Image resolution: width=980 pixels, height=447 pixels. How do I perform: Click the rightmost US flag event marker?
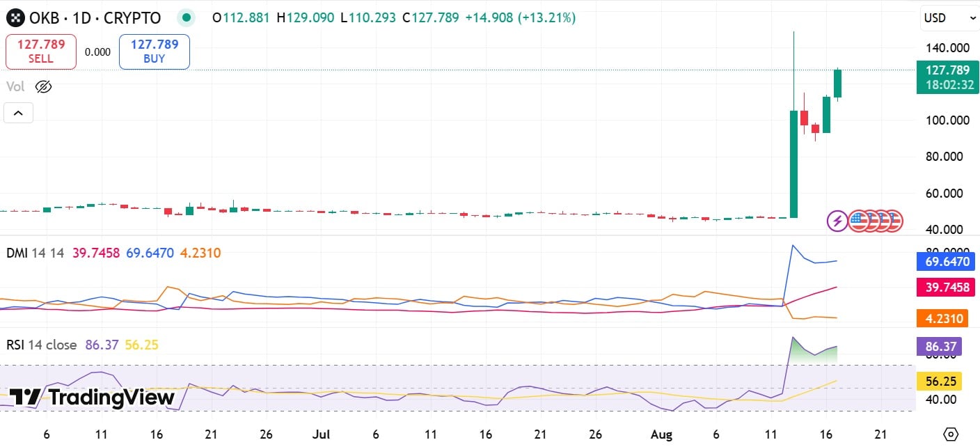[x=894, y=221]
